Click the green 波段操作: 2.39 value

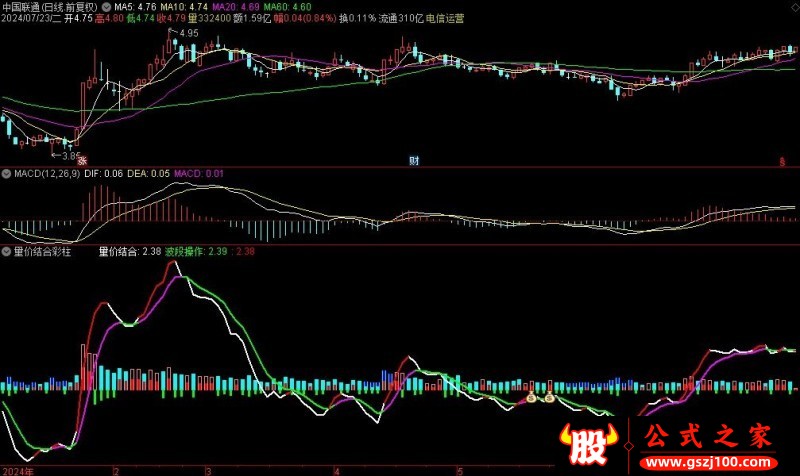point(196,252)
